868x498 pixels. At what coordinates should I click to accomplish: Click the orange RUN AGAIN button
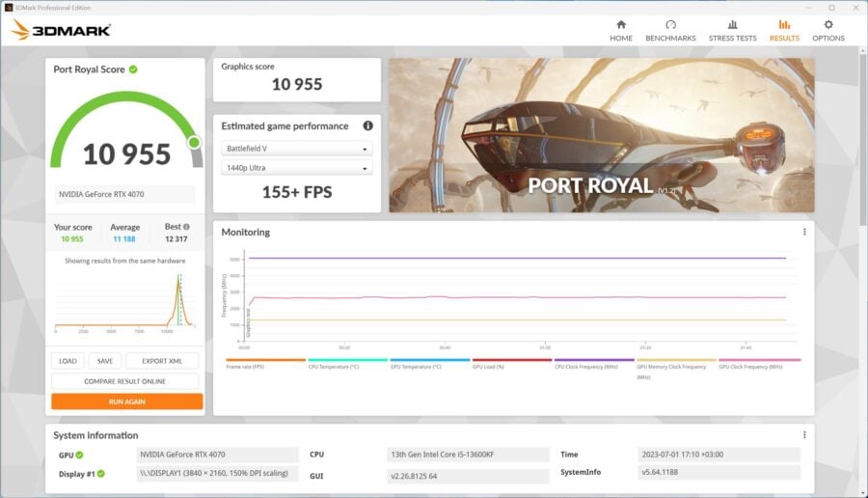click(x=126, y=401)
